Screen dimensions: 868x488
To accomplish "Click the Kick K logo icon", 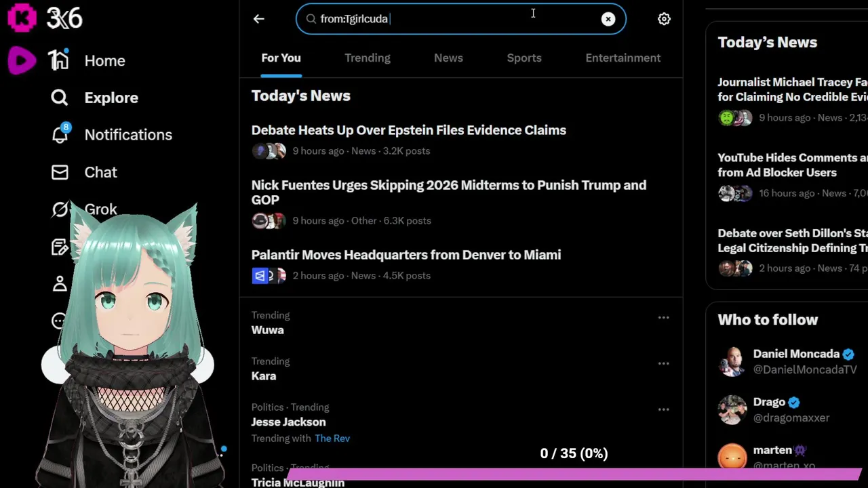I will click(22, 18).
